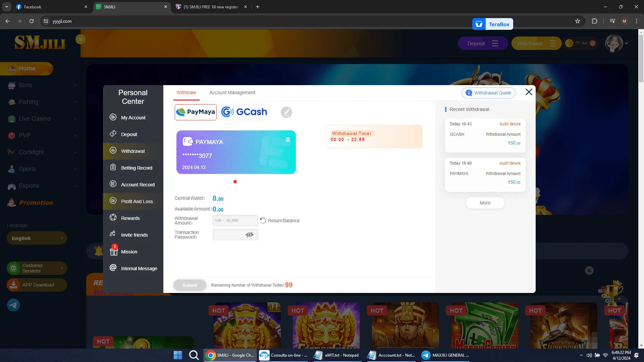This screenshot has width=644, height=362.
Task: Open Internal Message
Action: tap(133, 268)
